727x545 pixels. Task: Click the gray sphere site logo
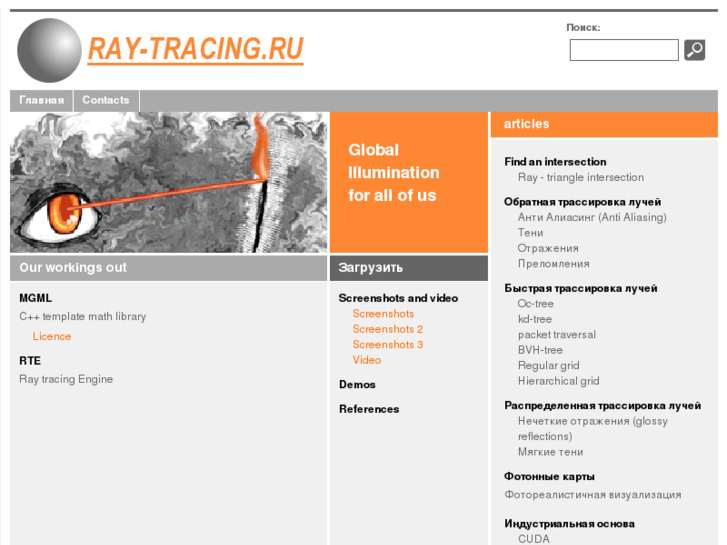coord(49,51)
